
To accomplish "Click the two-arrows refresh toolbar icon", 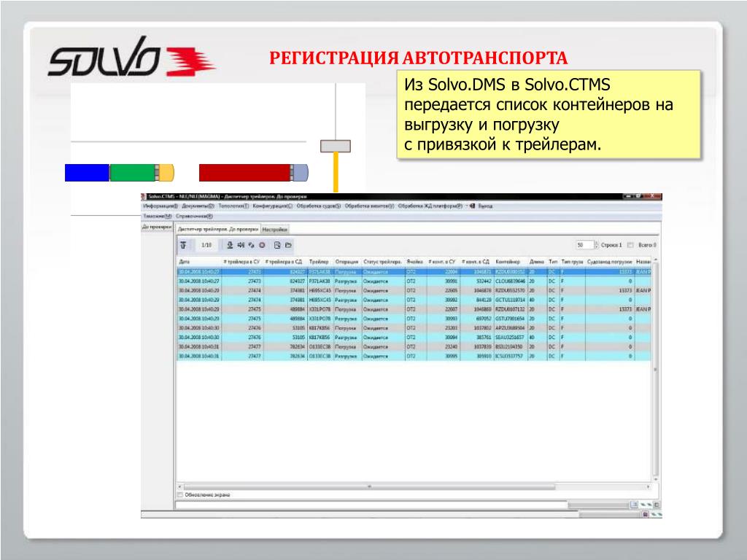I will [x=252, y=245].
